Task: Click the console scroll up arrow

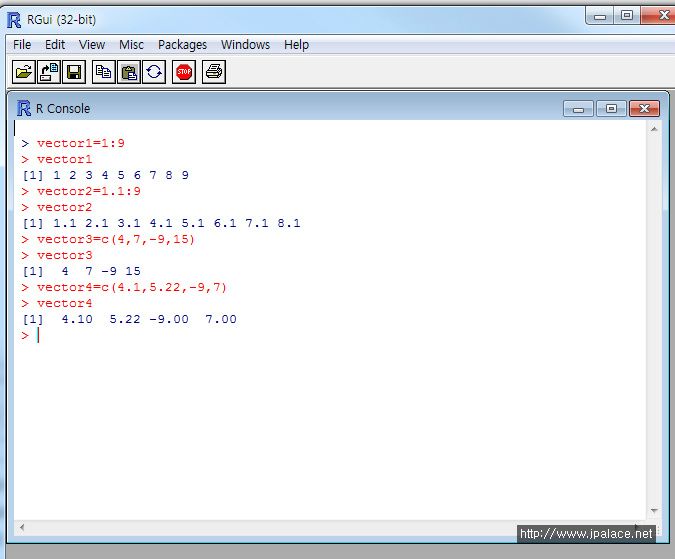Action: pos(654,129)
